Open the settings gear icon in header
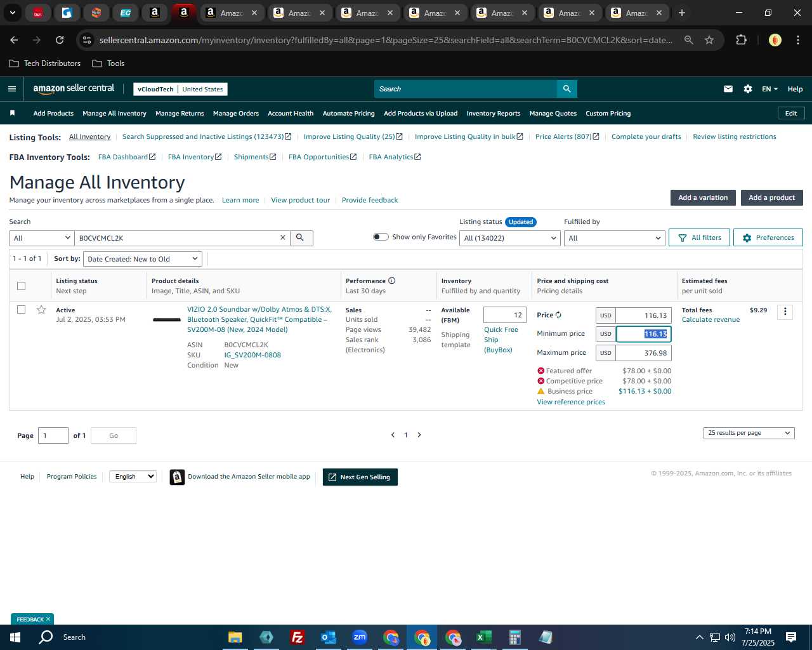Image resolution: width=812 pixels, height=650 pixels. 748,89
